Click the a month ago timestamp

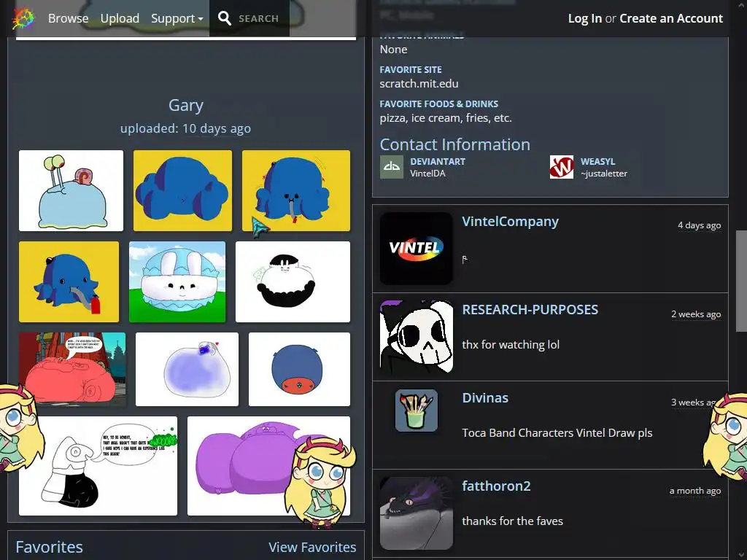coord(695,491)
